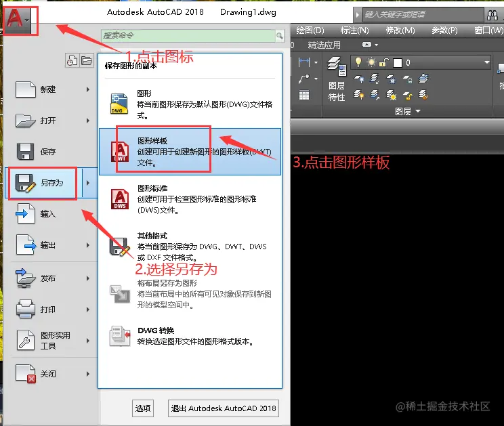Expand the 图层 panel title dropdown
The width and height of the screenshot is (504, 426).
pyautogui.click(x=408, y=111)
